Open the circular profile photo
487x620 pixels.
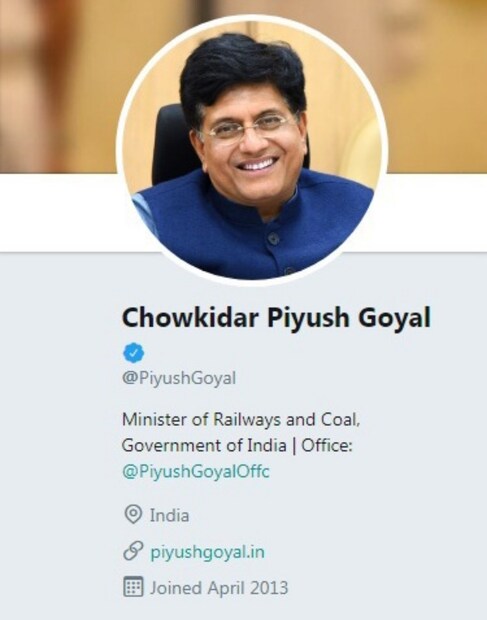(x=252, y=150)
